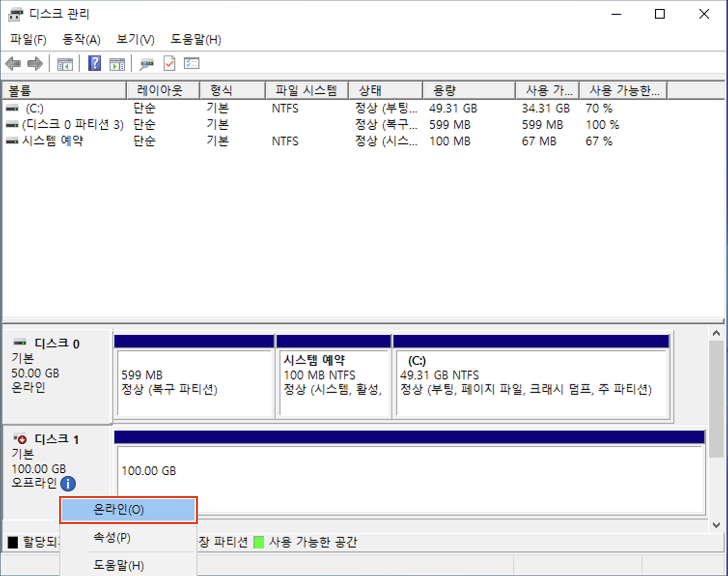Image resolution: width=728 pixels, height=576 pixels.
Task: Open the 파일(F) menu
Action: (x=28, y=40)
